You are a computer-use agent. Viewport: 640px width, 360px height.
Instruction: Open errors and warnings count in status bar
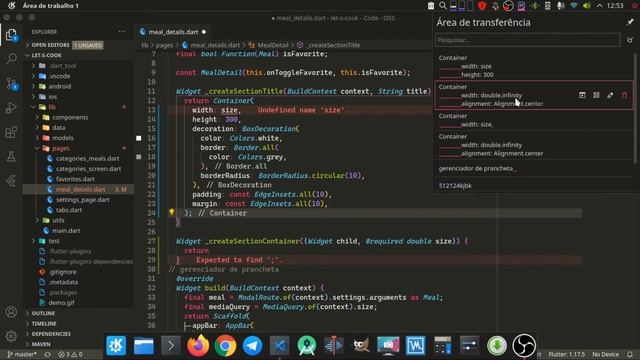(70, 354)
